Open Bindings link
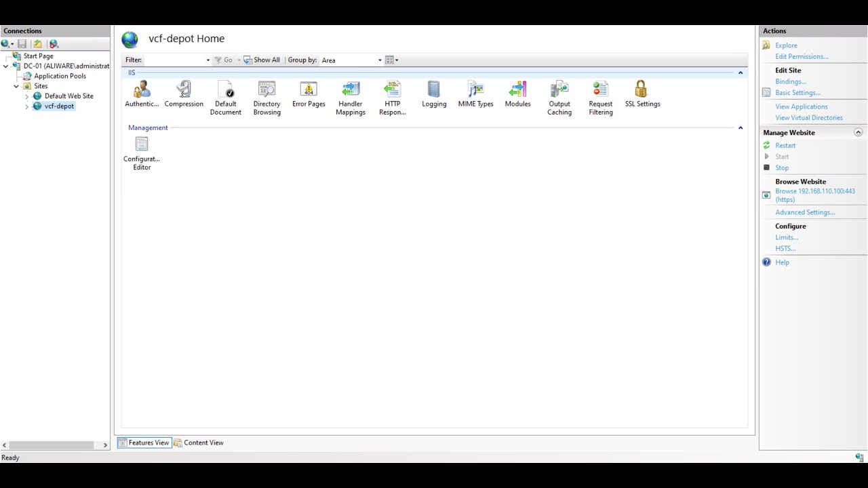 (x=790, y=81)
